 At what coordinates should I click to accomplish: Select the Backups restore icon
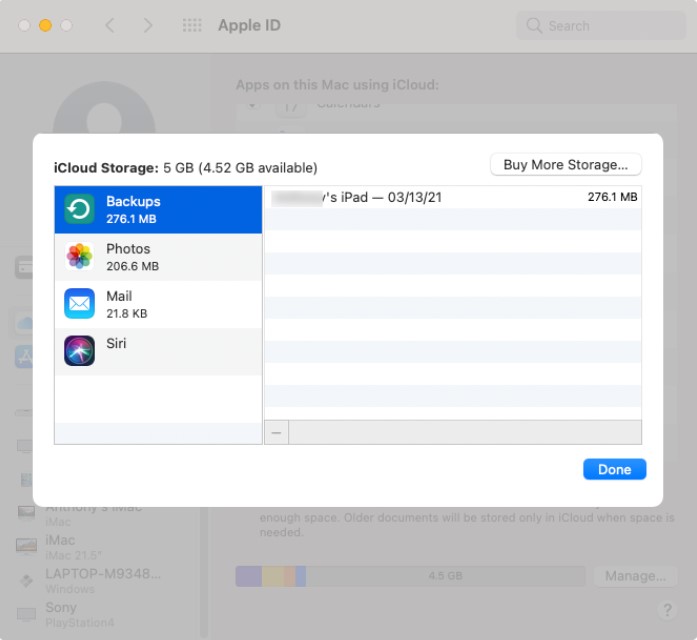(79, 209)
